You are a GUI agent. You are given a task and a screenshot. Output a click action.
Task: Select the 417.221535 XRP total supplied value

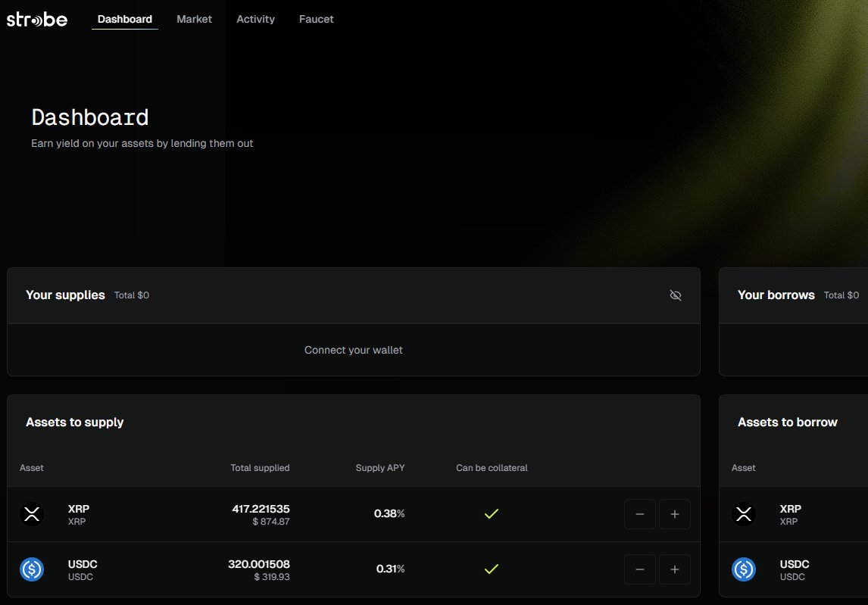[x=261, y=509]
